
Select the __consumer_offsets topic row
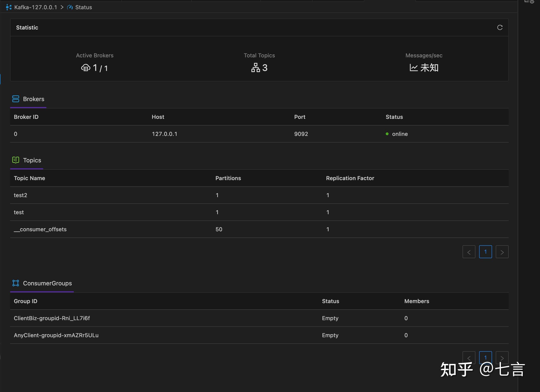(40, 229)
